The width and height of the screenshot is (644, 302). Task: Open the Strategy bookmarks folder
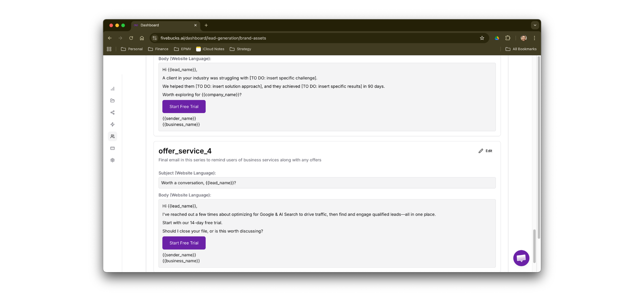tap(240, 49)
